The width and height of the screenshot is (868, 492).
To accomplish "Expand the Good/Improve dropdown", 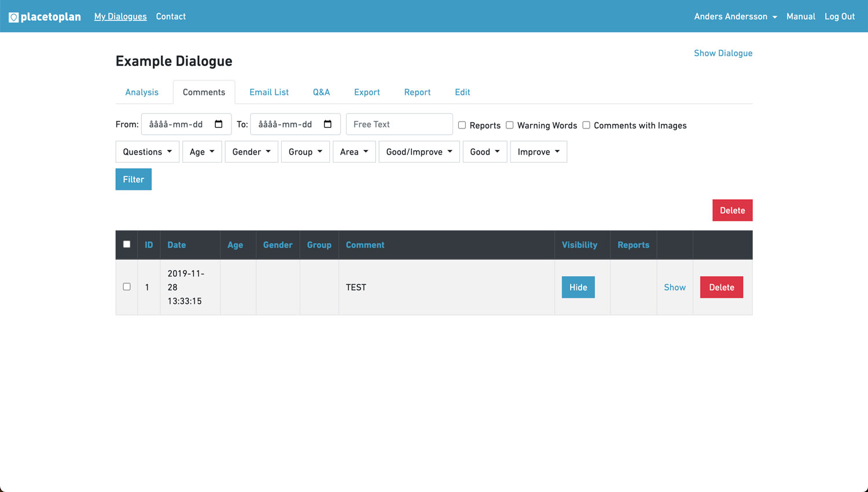I will [x=419, y=152].
